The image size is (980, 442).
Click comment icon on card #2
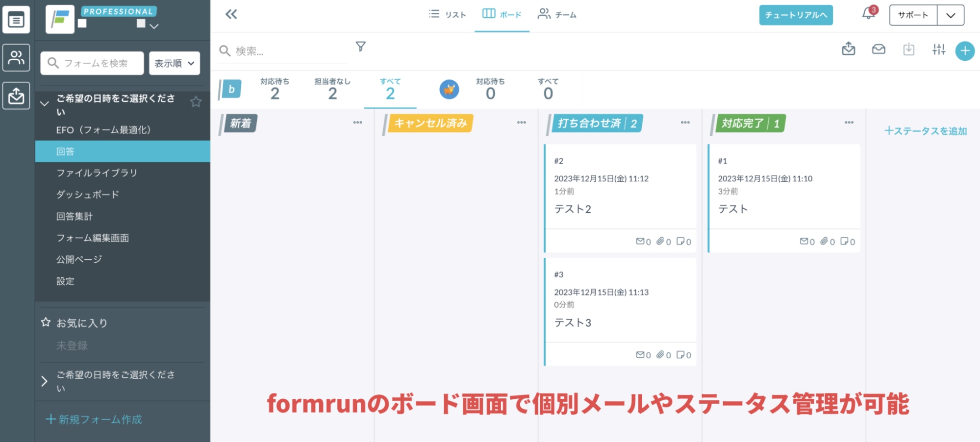[680, 241]
